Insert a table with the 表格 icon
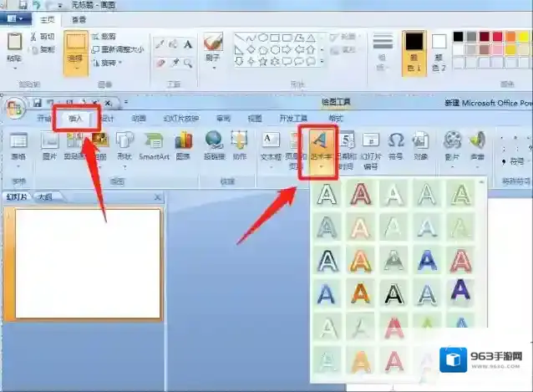533x392 pixels. click(x=18, y=140)
